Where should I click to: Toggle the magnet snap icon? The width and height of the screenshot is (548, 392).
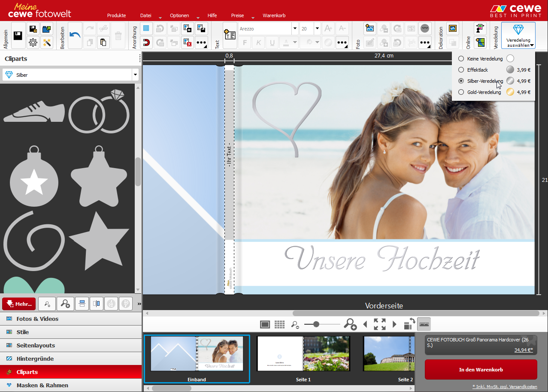(x=146, y=42)
